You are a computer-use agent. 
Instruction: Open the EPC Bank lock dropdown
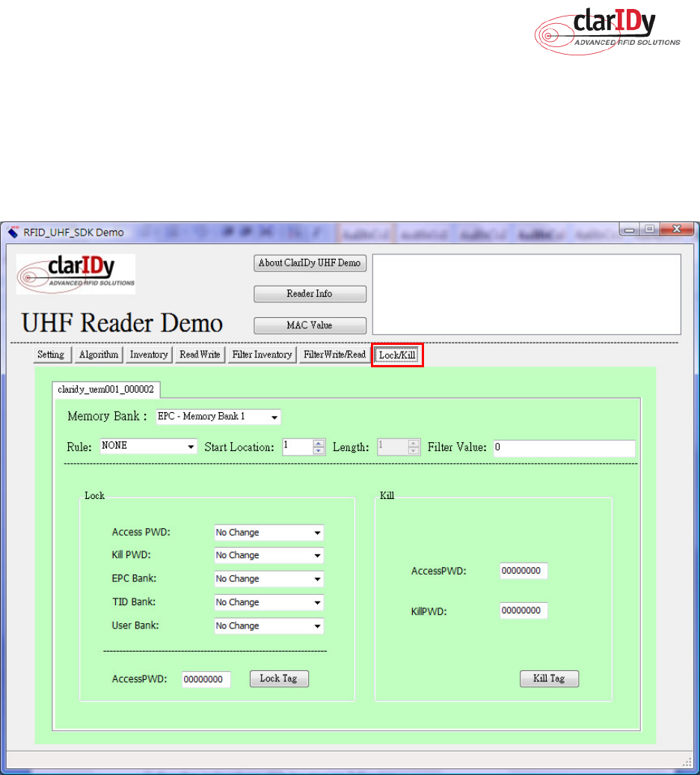click(269, 578)
